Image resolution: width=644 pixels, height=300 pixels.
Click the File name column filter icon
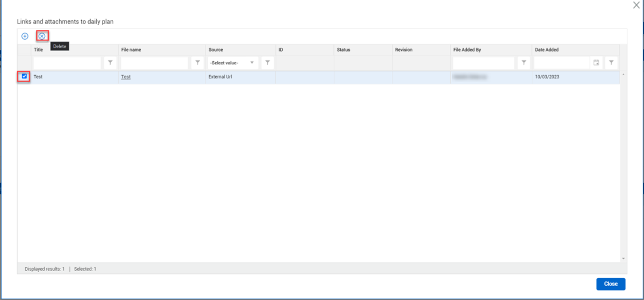[197, 63]
